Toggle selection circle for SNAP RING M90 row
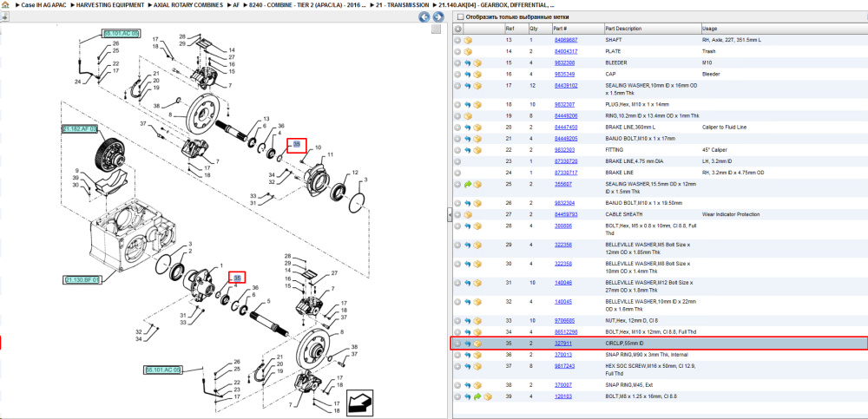Screen dimensions: 868x419 [x=457, y=355]
